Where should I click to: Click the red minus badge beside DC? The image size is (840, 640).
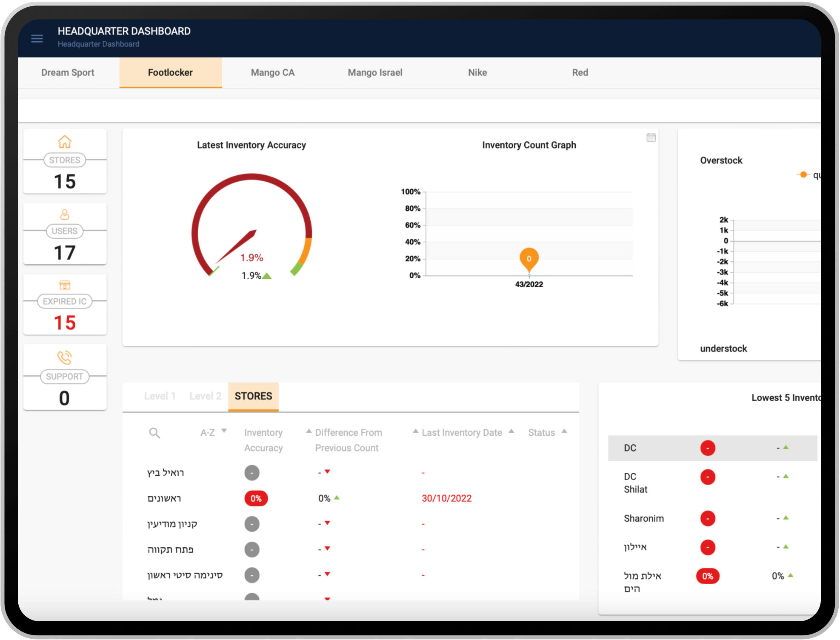708,448
